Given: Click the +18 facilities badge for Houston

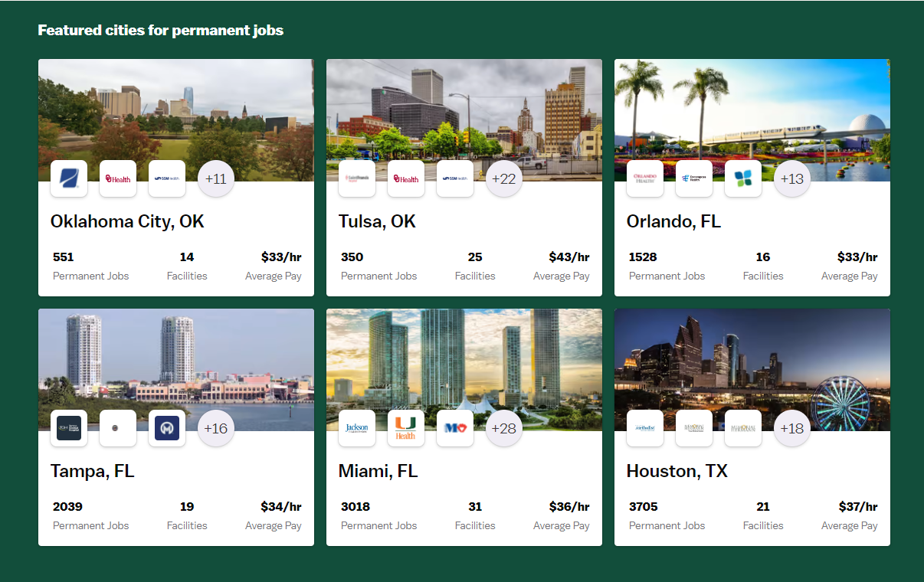Looking at the screenshot, I should click(x=792, y=428).
